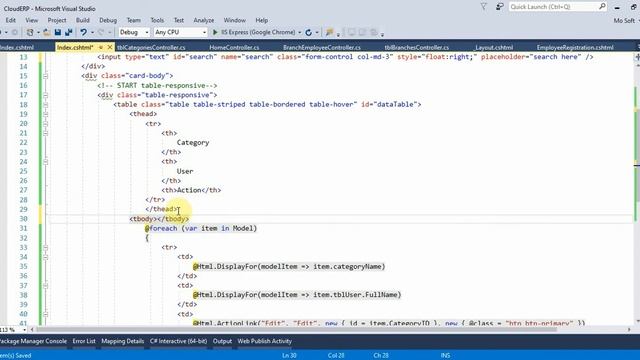Screen dimensions: 640x360
Task: Collapse the table-responsive div at line 17
Action: click(45, 95)
